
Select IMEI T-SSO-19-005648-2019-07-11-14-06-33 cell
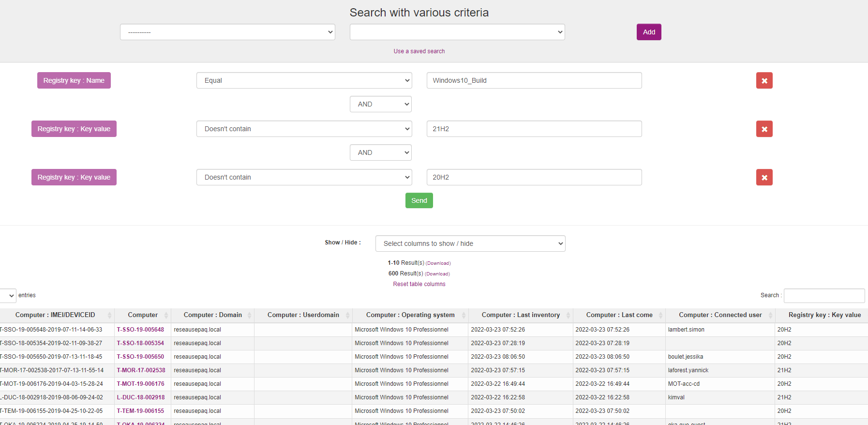(57, 330)
